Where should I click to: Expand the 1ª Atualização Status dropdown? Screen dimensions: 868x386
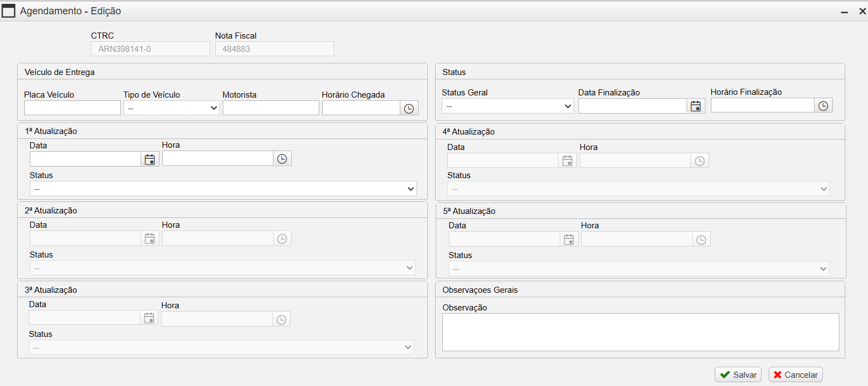pos(223,189)
